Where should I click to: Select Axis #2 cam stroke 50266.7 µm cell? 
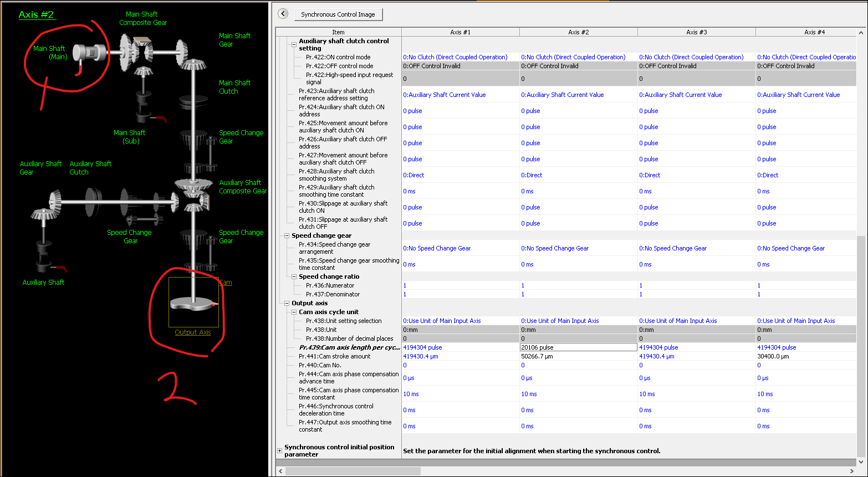[579, 356]
